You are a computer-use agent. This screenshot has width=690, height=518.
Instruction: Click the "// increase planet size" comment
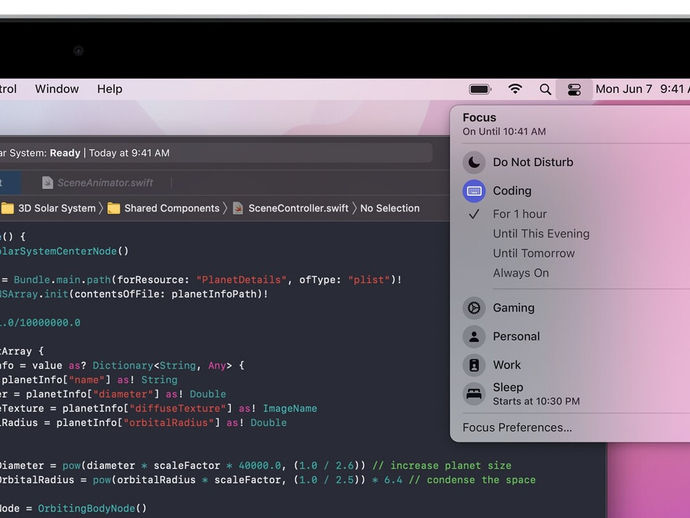(442, 466)
